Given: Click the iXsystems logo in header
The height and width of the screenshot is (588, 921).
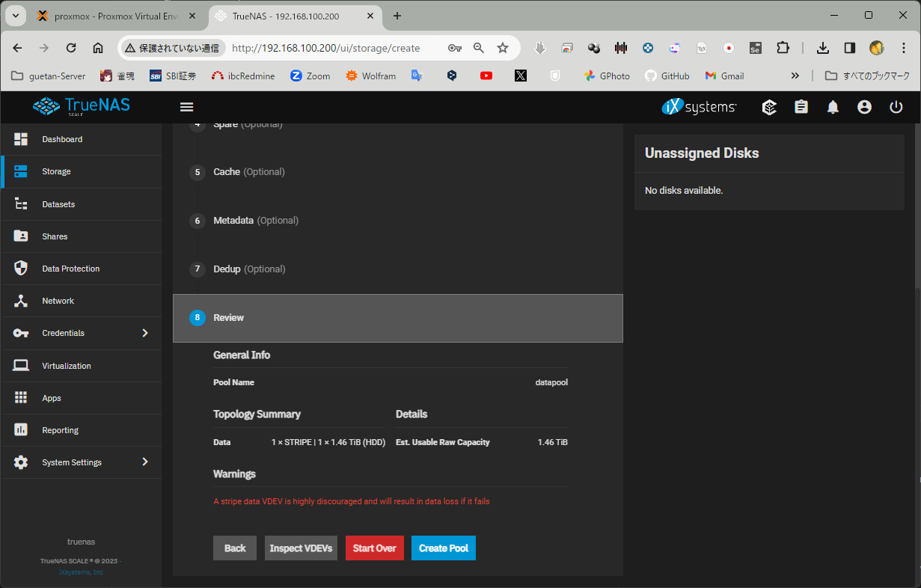Looking at the screenshot, I should [699, 107].
